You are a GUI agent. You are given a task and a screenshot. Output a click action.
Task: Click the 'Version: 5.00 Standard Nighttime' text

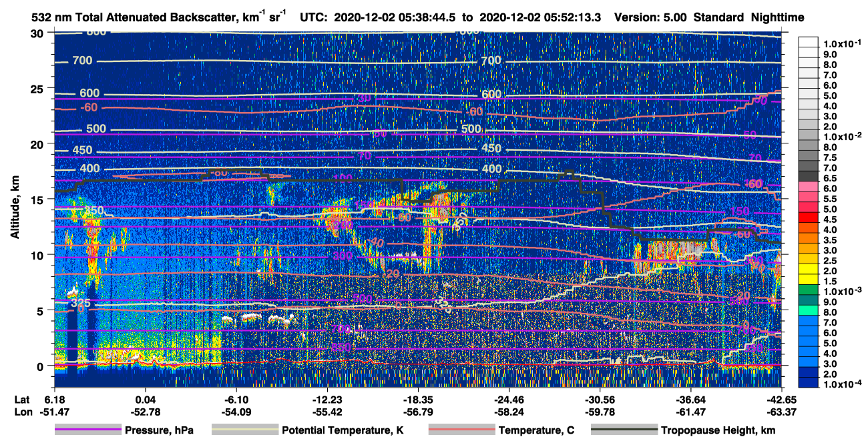(x=708, y=18)
